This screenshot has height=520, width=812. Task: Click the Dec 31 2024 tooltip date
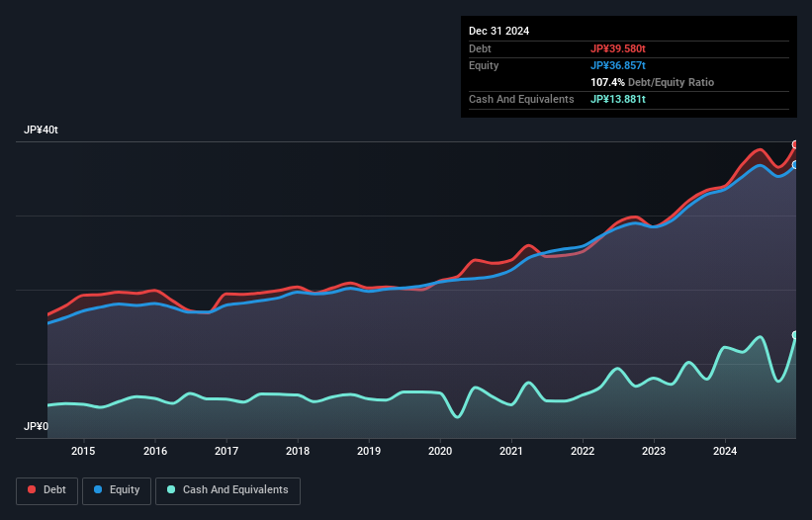(x=498, y=31)
